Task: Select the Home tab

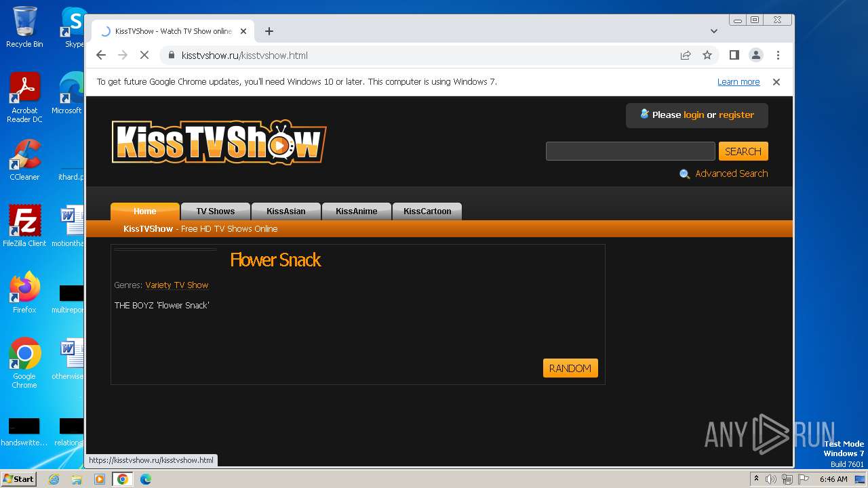Action: (x=145, y=211)
